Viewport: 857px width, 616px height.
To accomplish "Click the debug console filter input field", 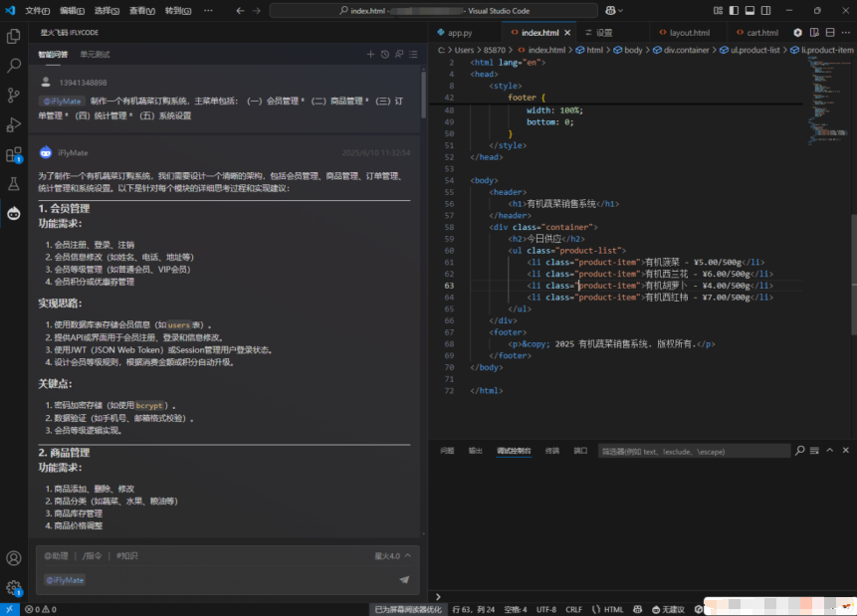I will click(x=694, y=451).
